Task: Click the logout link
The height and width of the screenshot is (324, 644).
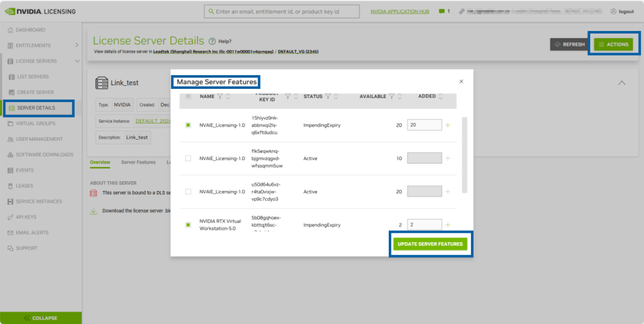Action: (x=622, y=11)
